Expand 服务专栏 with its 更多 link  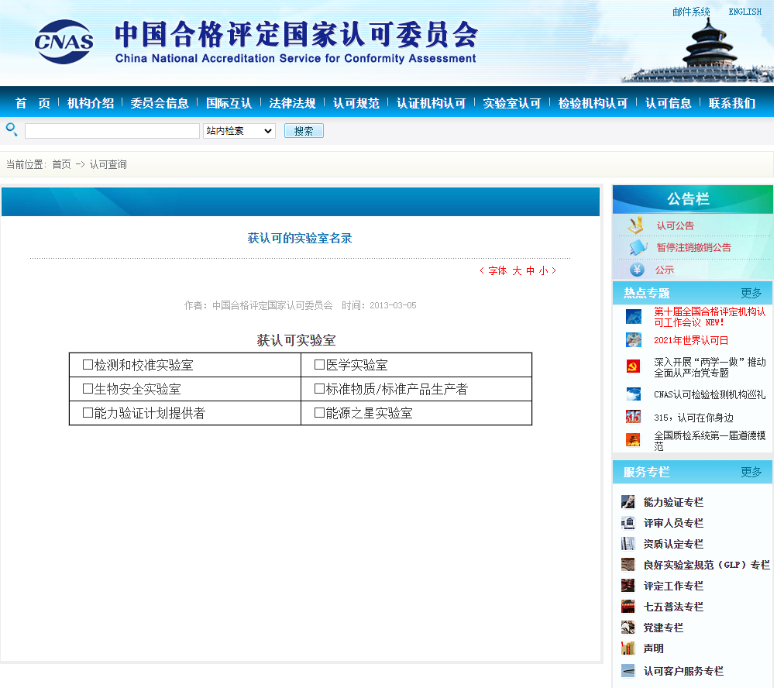[751, 471]
